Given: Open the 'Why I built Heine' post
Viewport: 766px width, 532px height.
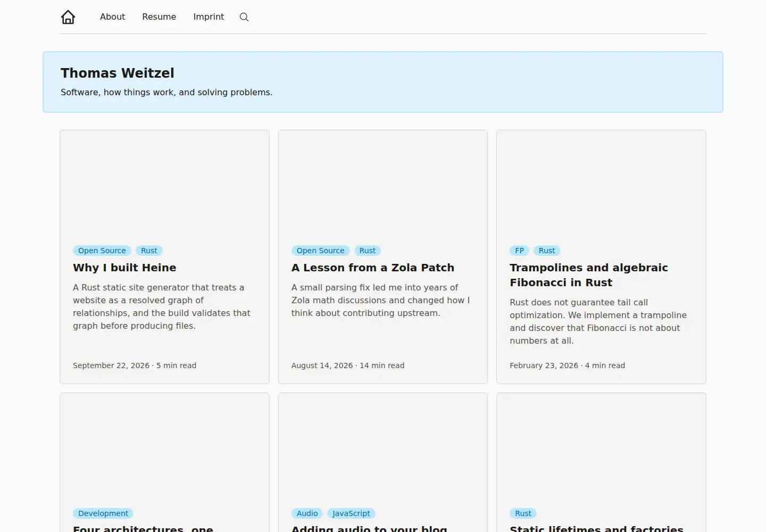Looking at the screenshot, I should (124, 268).
